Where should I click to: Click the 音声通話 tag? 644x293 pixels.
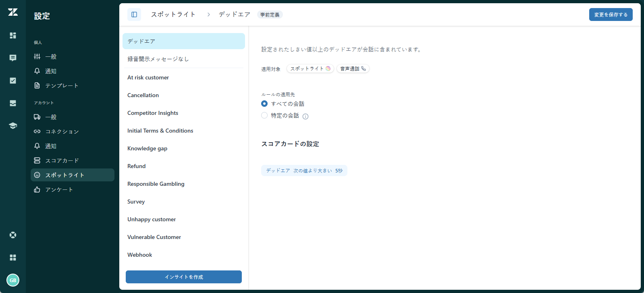click(353, 69)
